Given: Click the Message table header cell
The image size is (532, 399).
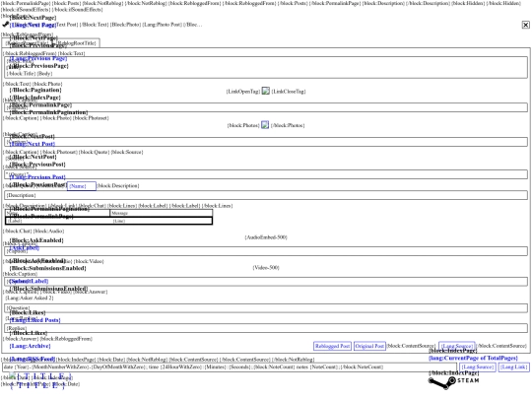Looking at the screenshot, I should 162,213.
